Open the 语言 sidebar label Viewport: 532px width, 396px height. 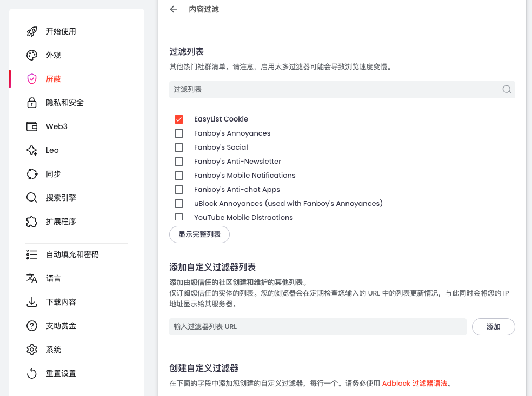54,278
